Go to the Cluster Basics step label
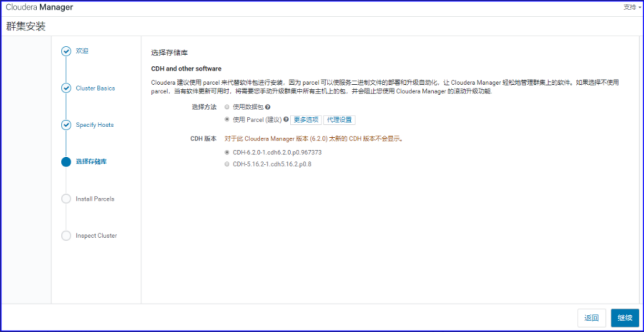This screenshot has width=644, height=332. [95, 88]
